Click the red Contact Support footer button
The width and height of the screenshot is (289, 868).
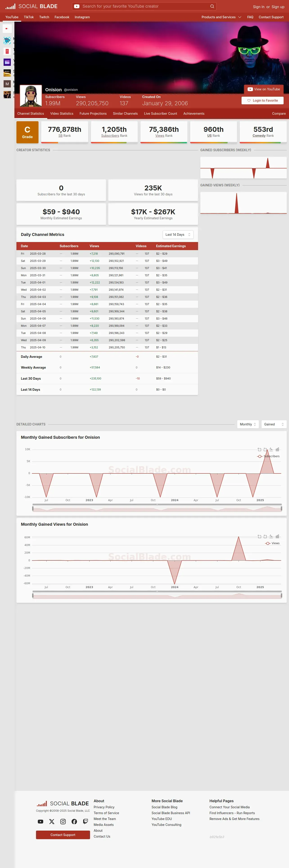[63, 835]
